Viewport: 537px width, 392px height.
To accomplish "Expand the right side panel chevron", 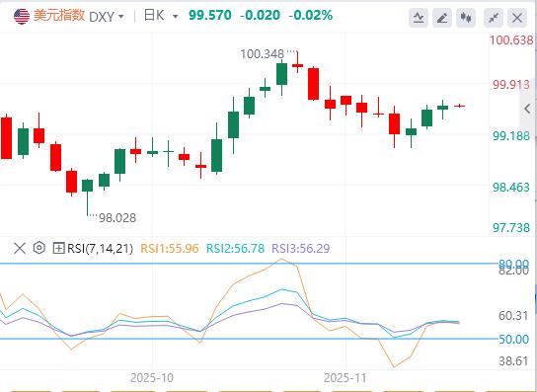I will coord(528,109).
